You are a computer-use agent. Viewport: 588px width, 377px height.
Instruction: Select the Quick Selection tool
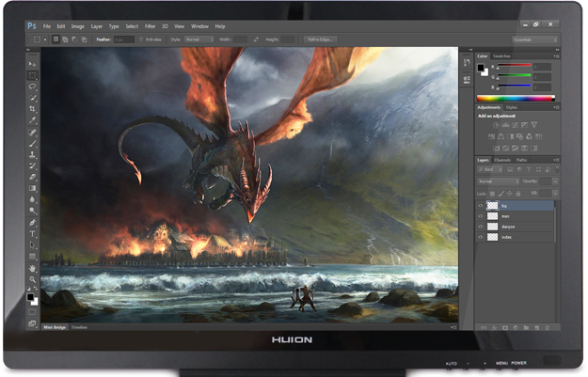(32, 98)
